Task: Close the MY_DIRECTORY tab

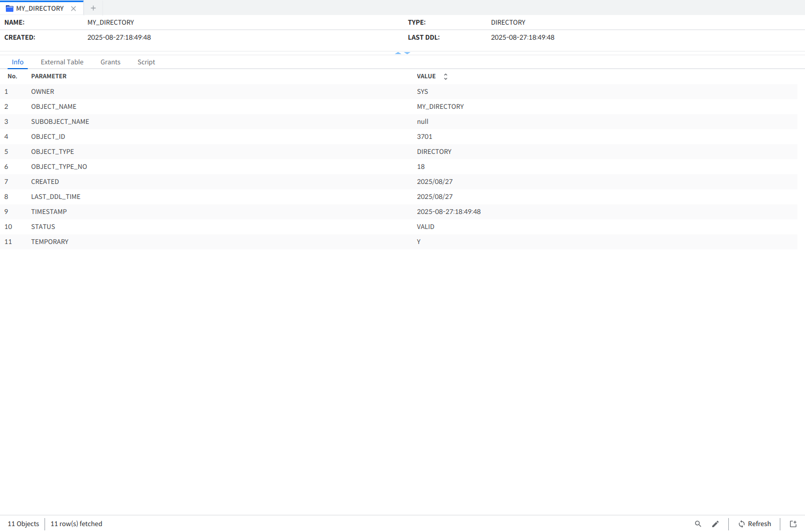Action: [x=73, y=9]
